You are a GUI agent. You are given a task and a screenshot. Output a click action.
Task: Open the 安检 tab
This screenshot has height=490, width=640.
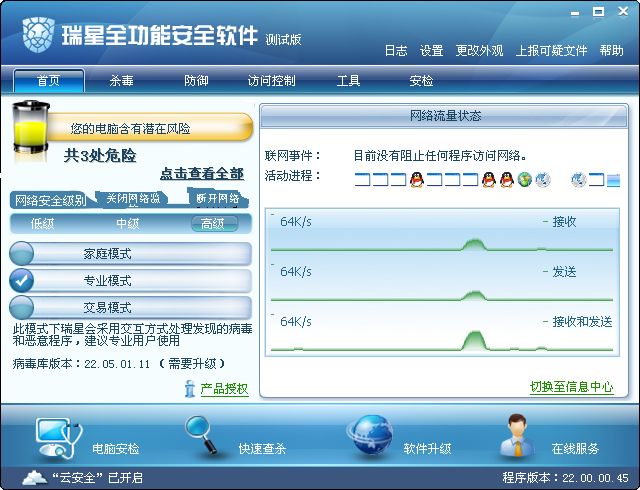[421, 80]
